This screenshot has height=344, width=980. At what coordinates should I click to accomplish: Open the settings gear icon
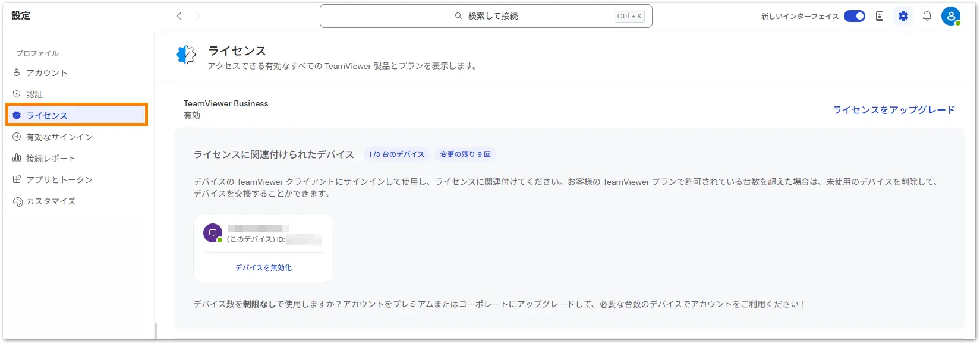pos(903,16)
